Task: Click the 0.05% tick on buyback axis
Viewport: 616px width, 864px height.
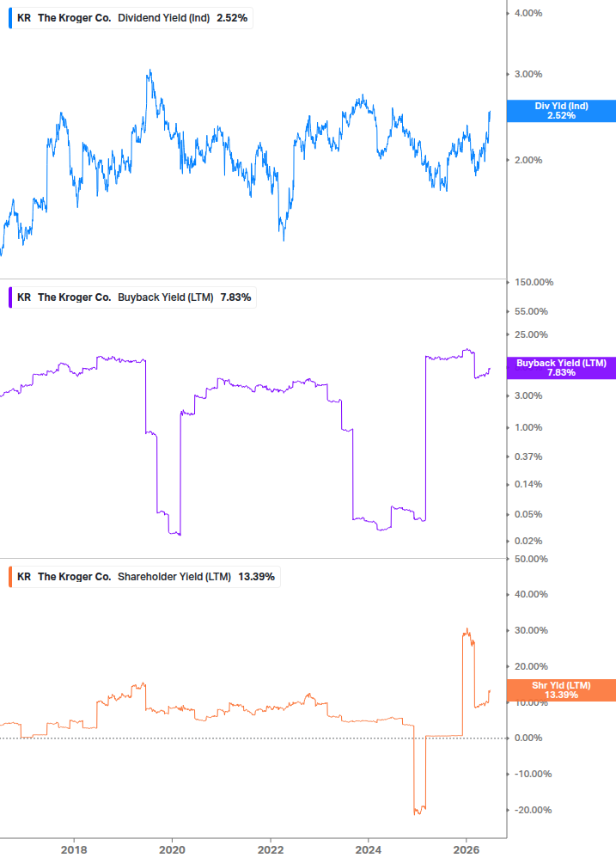Action: click(x=528, y=514)
